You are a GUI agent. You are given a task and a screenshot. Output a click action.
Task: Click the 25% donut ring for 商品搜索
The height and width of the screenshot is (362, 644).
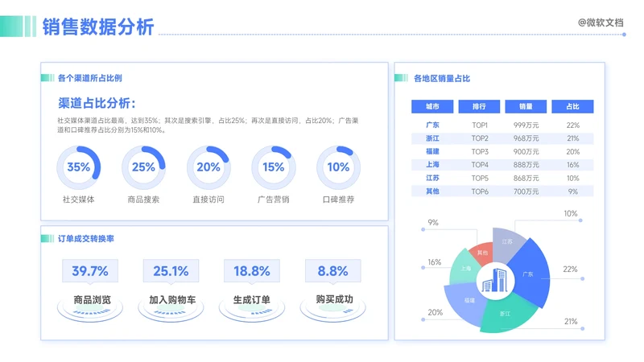point(143,167)
